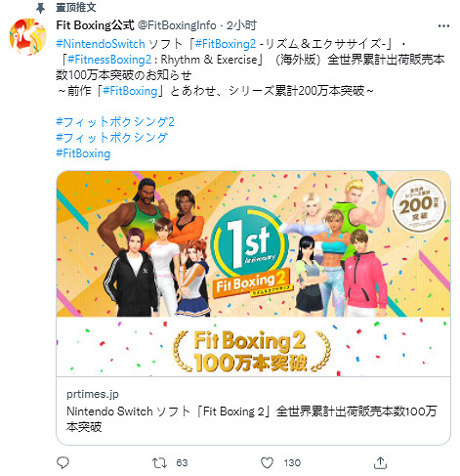Screen dimensions: 460x476
Task: Open the prtimes.jp article link card
Action: coord(253,411)
